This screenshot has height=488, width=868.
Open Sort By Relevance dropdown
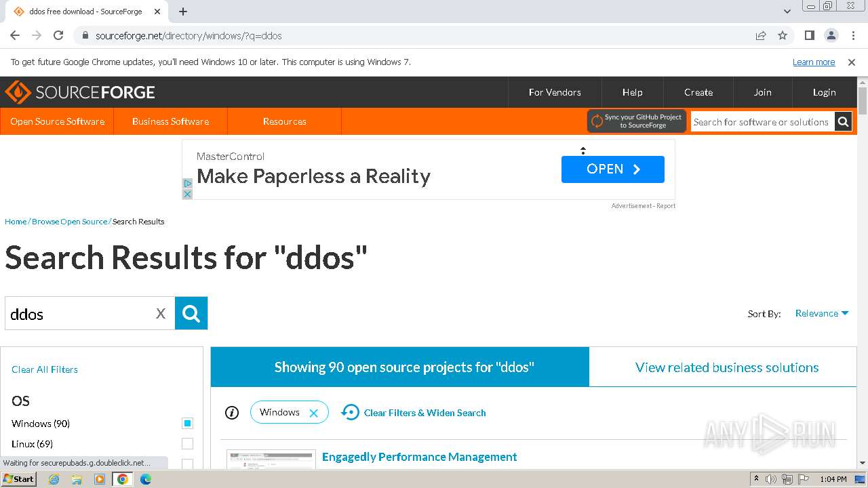tap(822, 313)
